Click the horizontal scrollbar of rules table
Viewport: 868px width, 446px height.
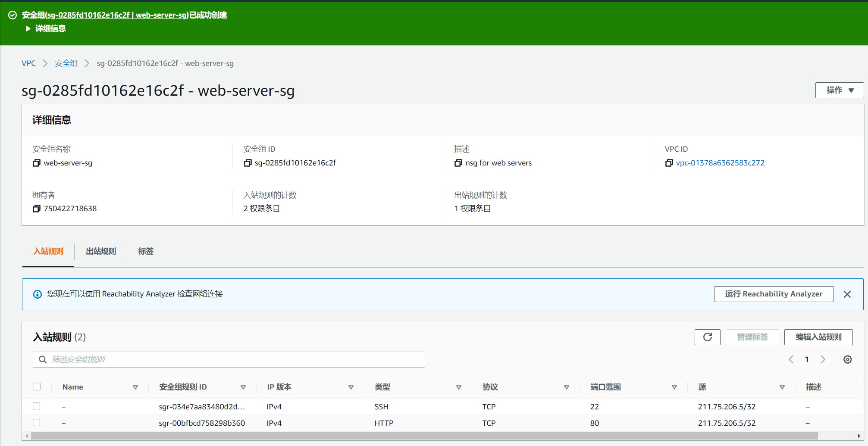click(x=424, y=436)
